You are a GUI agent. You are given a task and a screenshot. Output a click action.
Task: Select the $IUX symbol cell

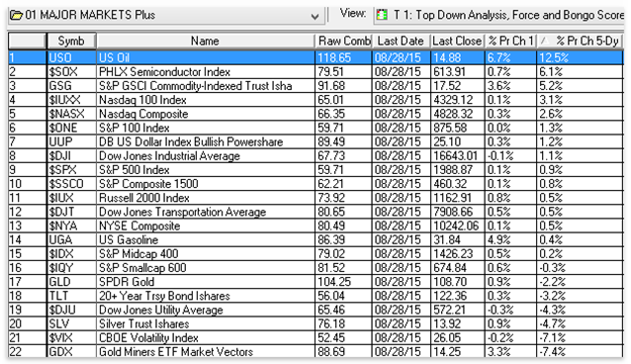(x=71, y=198)
